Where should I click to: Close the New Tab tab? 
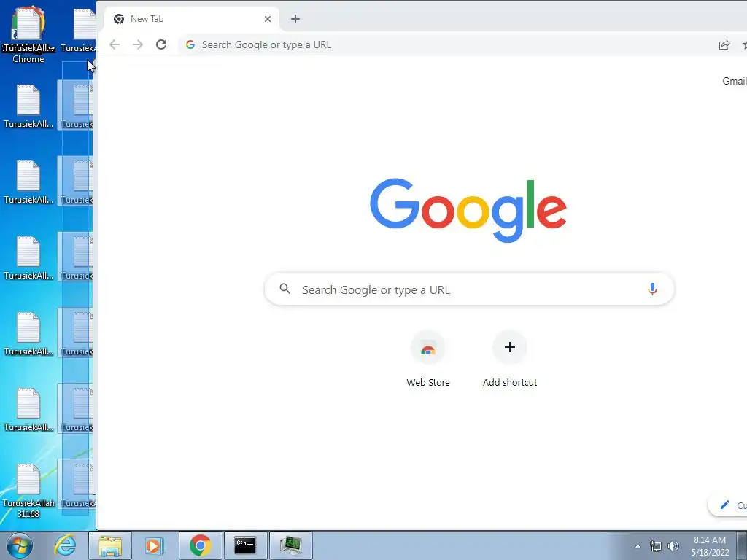268,19
